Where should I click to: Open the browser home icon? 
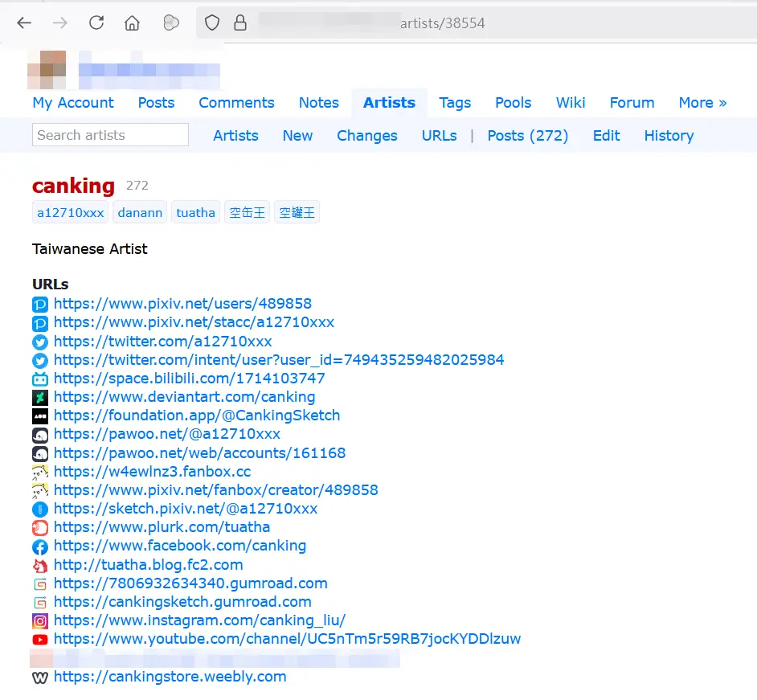coord(132,23)
